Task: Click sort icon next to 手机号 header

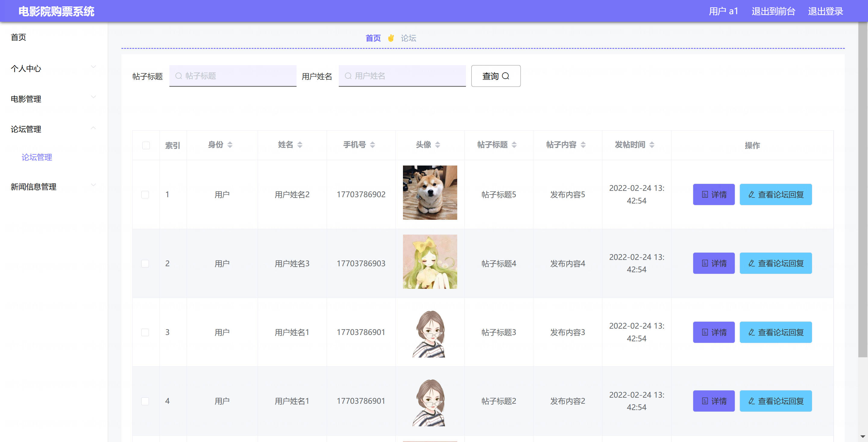Action: pyautogui.click(x=372, y=145)
